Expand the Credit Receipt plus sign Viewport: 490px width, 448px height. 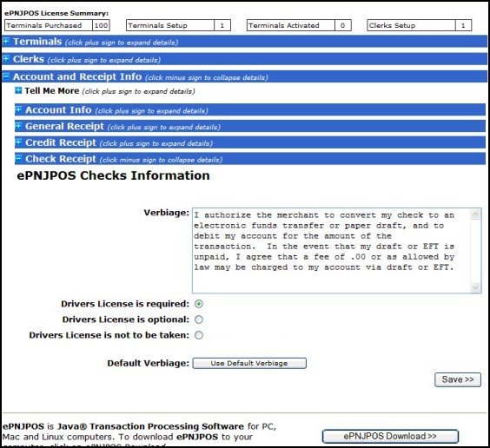click(18, 142)
